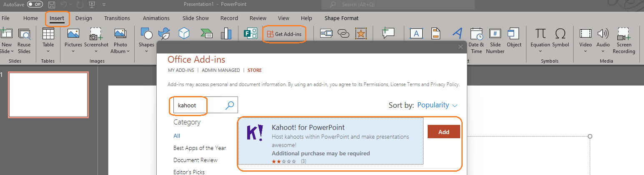Click the New Comment icon

coord(388,34)
